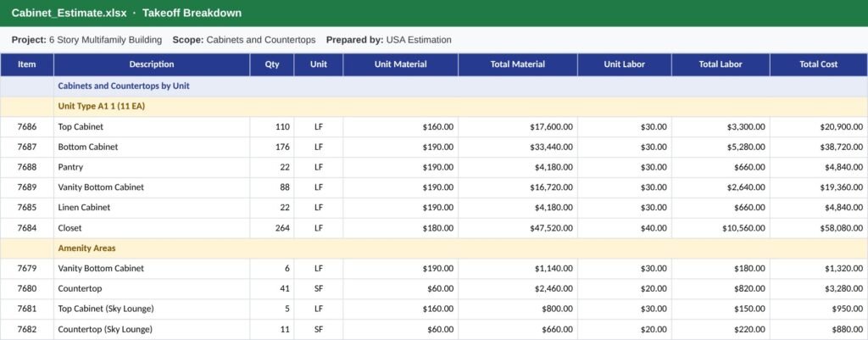
Task: Click Linen Cabinet row description
Action: pyautogui.click(x=152, y=208)
